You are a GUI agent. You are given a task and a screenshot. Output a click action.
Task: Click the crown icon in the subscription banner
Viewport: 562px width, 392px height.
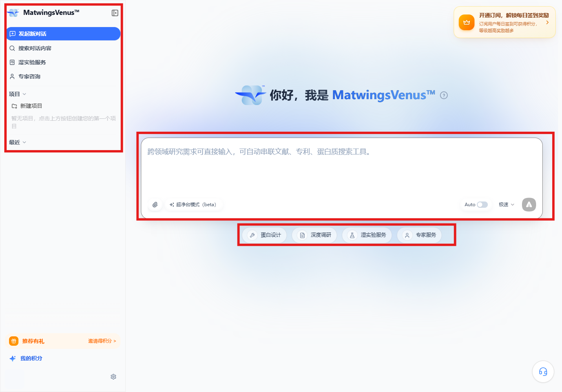[x=467, y=22]
